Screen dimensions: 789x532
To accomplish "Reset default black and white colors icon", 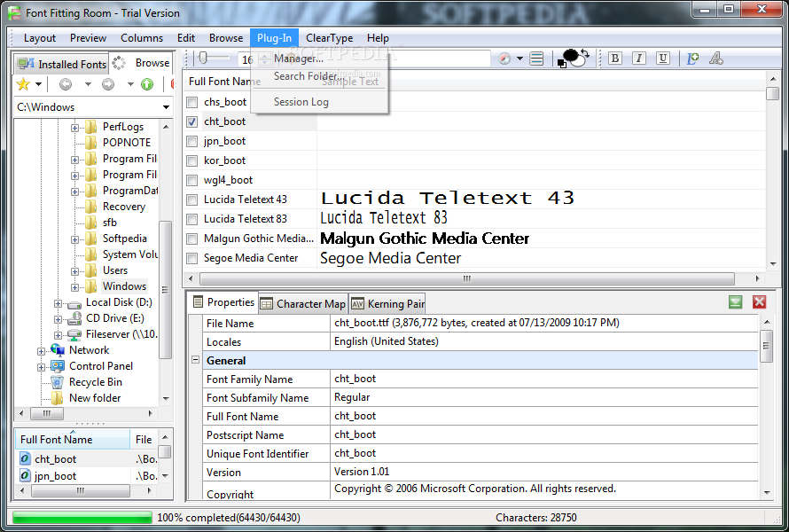I will pos(561,64).
